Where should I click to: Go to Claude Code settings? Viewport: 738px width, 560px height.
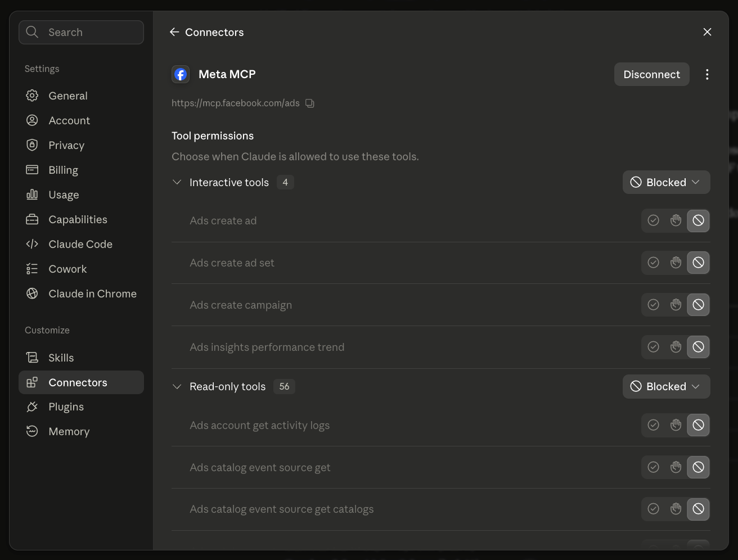click(81, 244)
